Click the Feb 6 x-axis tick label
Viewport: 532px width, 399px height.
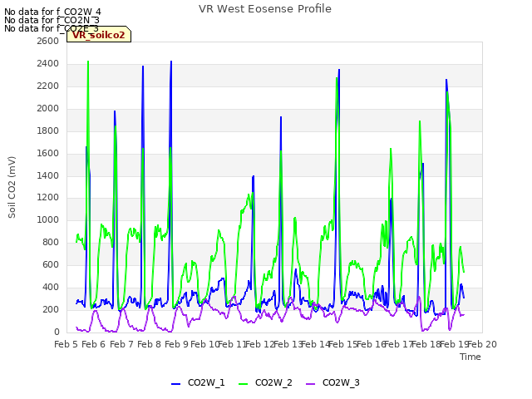click(94, 344)
